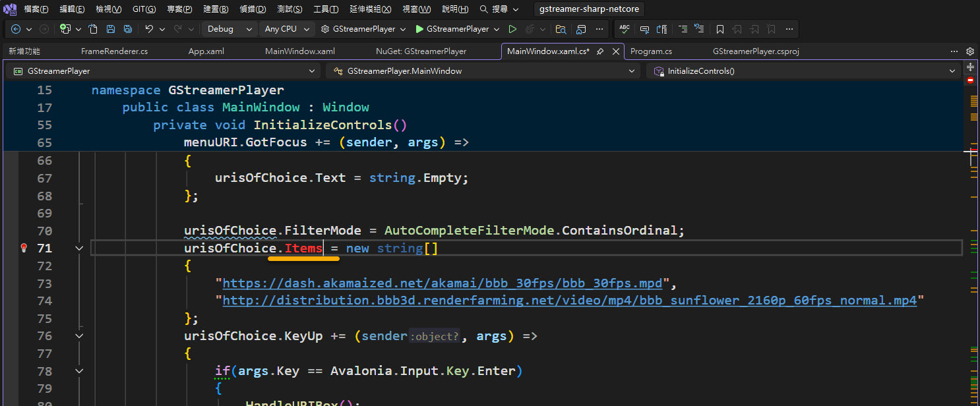
Task: Start GStreamerPlayer with the green play button
Action: click(x=419, y=29)
